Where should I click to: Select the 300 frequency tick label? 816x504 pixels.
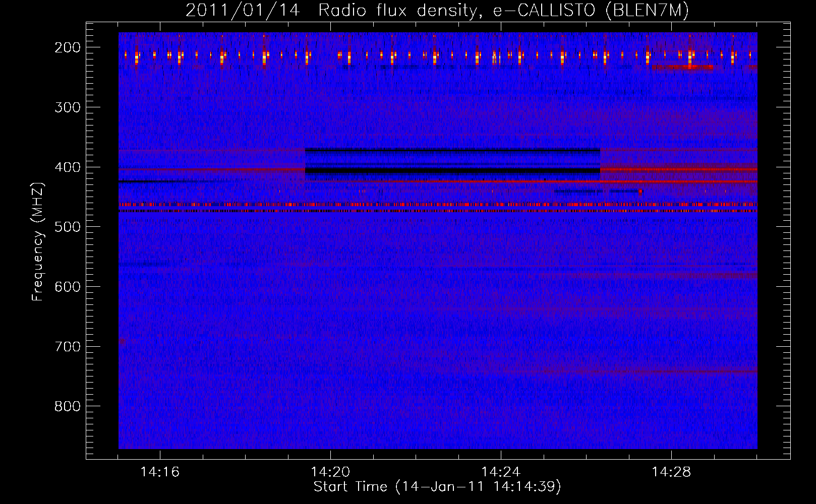click(68, 107)
